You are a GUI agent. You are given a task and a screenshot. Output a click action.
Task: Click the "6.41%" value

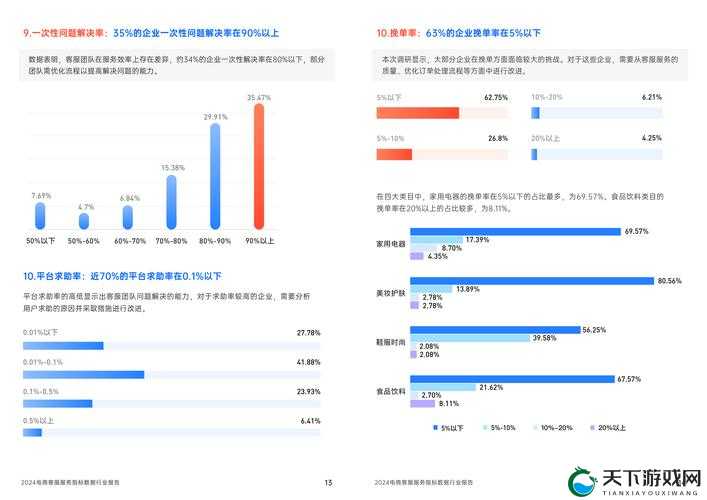pyautogui.click(x=310, y=421)
